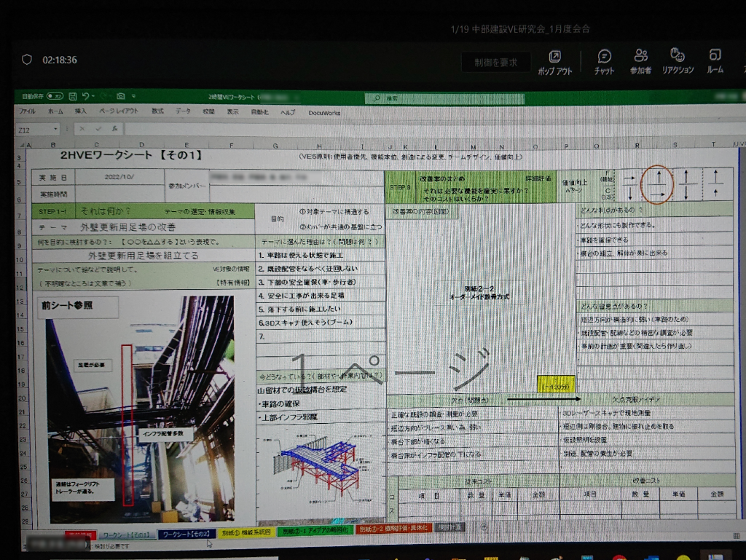Click the meeting shield security icon
Screen dimensions: 746x560
click(x=27, y=60)
